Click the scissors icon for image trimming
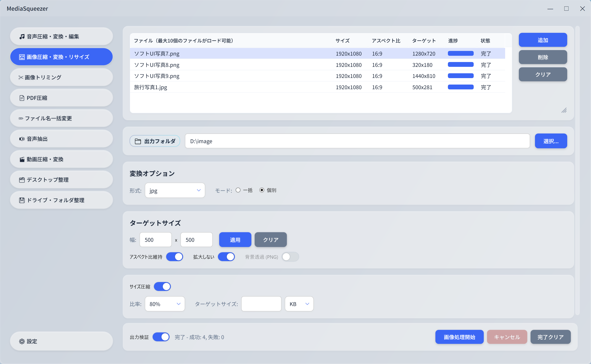 [x=21, y=77]
